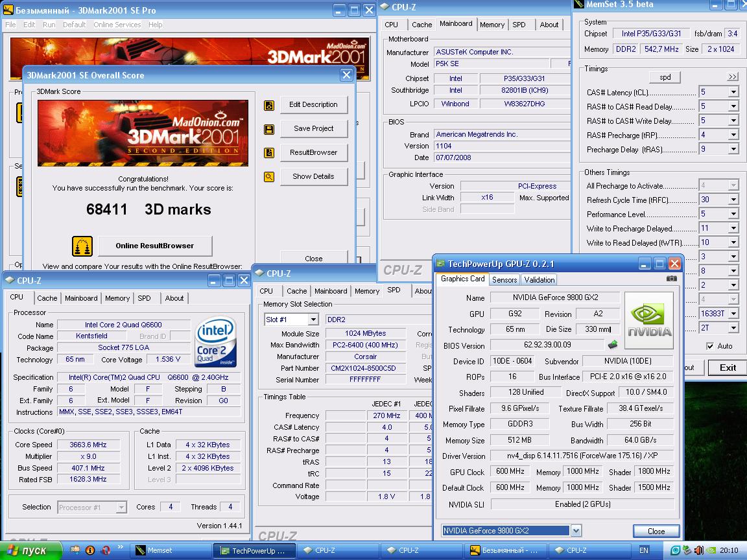This screenshot has width=747, height=560.
Task: Switch to Memset taskbar button
Action: (x=169, y=550)
